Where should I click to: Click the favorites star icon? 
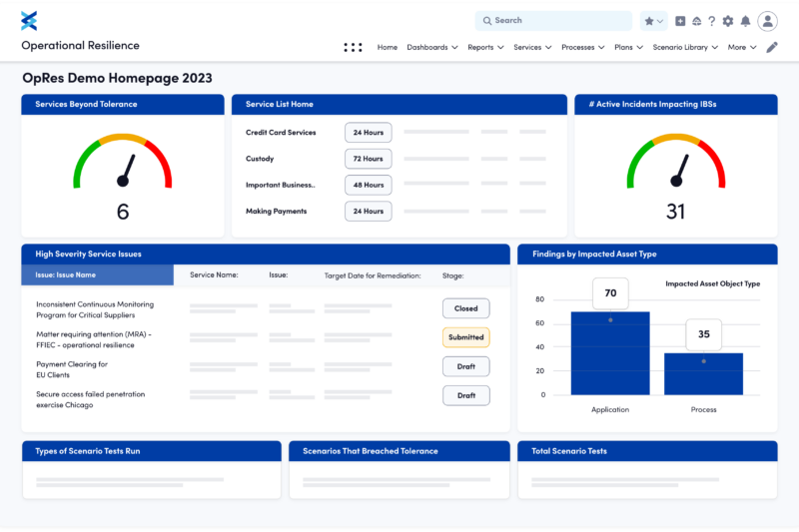click(649, 21)
